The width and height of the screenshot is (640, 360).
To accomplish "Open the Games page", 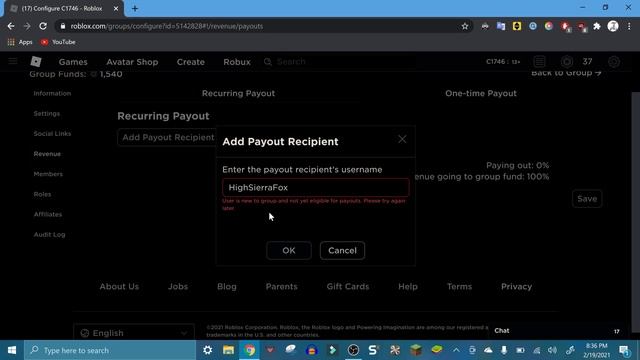I will tap(73, 62).
